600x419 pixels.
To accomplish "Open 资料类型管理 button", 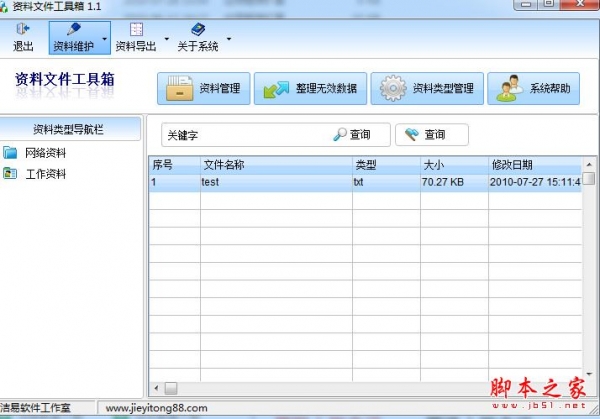I will coord(427,88).
